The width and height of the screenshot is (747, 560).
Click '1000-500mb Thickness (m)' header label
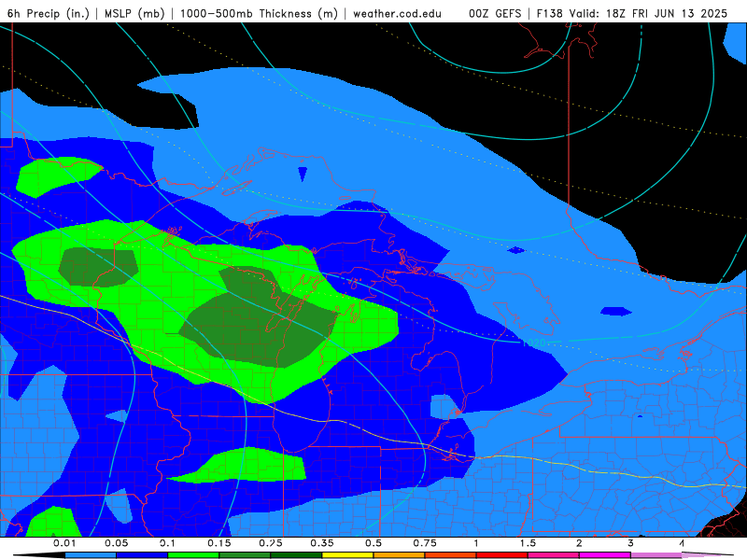(259, 13)
